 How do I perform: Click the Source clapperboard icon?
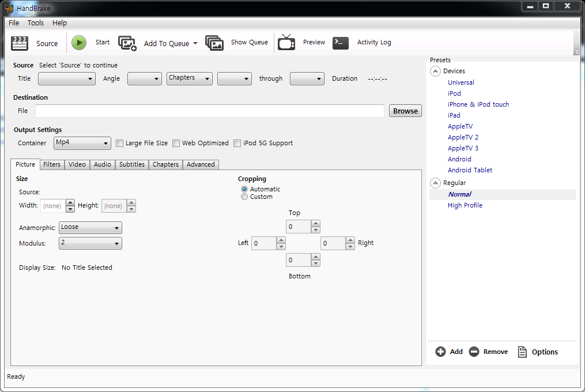click(x=20, y=43)
